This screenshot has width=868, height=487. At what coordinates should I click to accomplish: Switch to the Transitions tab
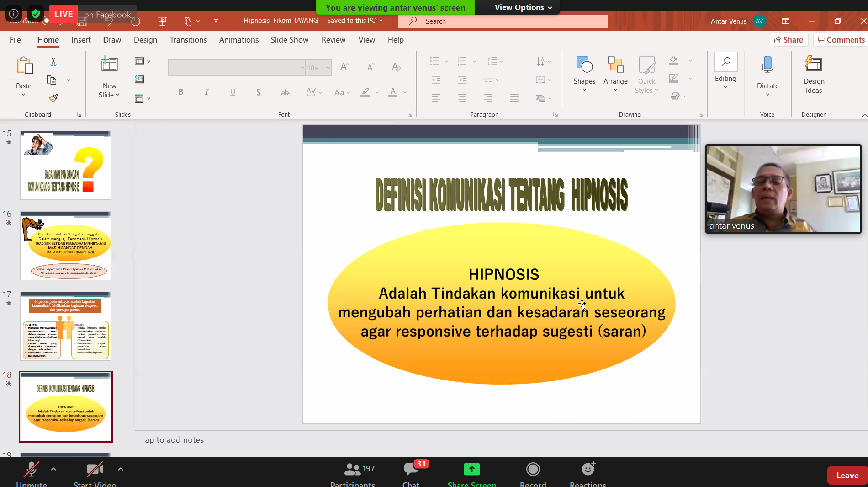pos(188,40)
